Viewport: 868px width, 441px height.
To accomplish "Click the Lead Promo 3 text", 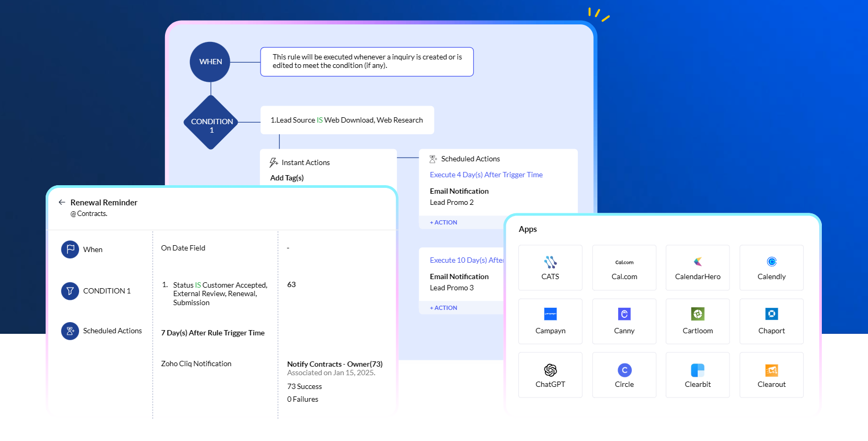I will point(452,288).
